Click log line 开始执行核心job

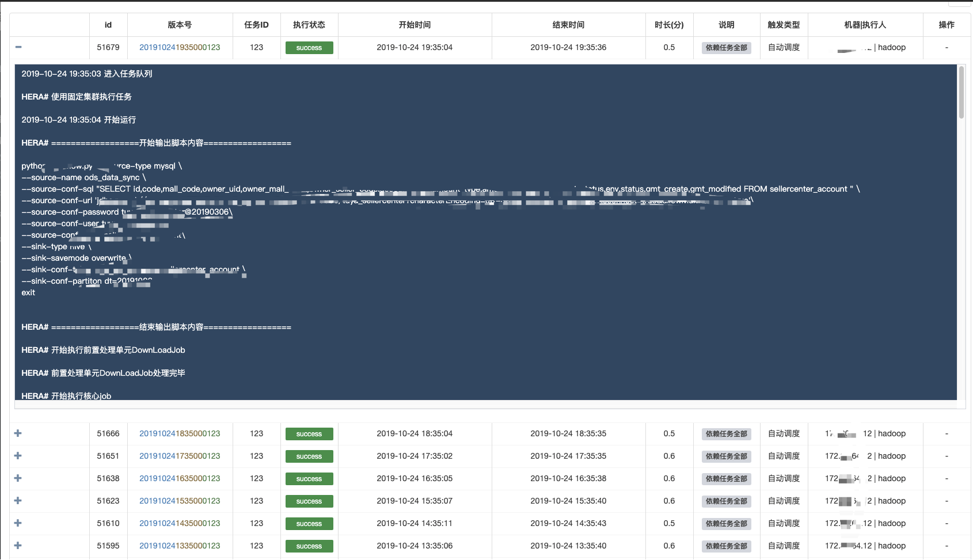(66, 396)
